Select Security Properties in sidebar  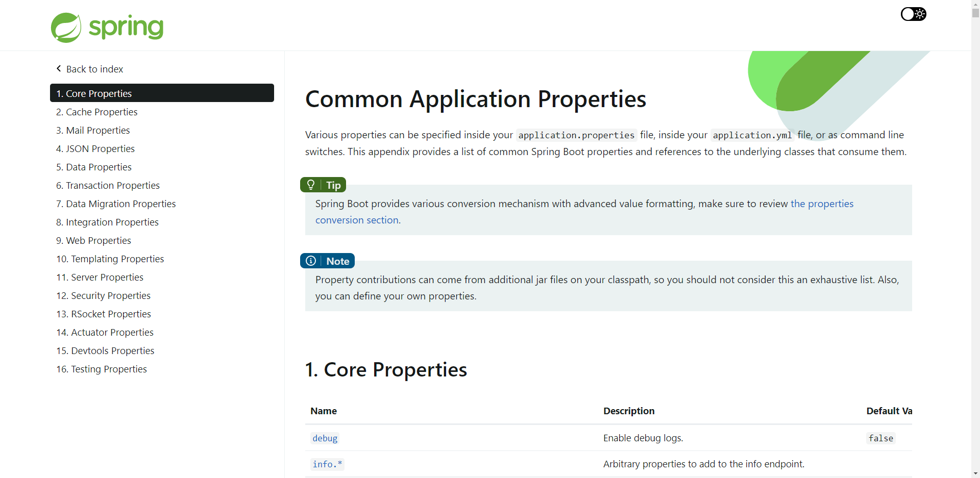coord(103,295)
